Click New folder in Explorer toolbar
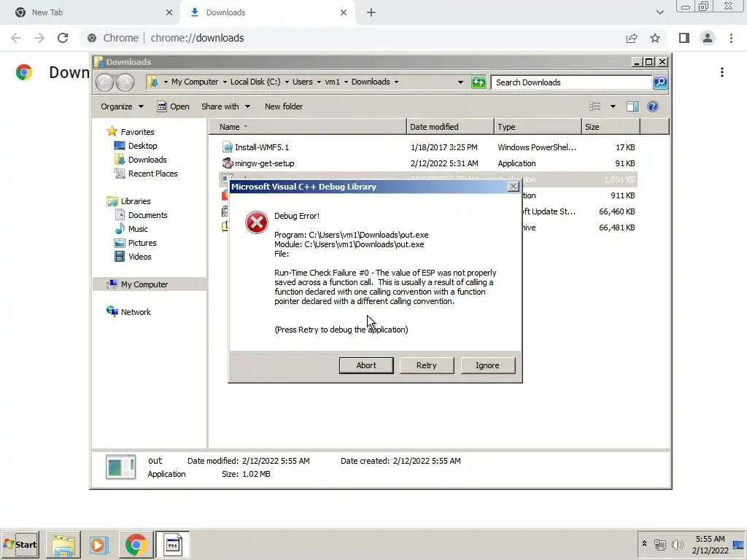Image resolution: width=747 pixels, height=560 pixels. pyautogui.click(x=284, y=106)
